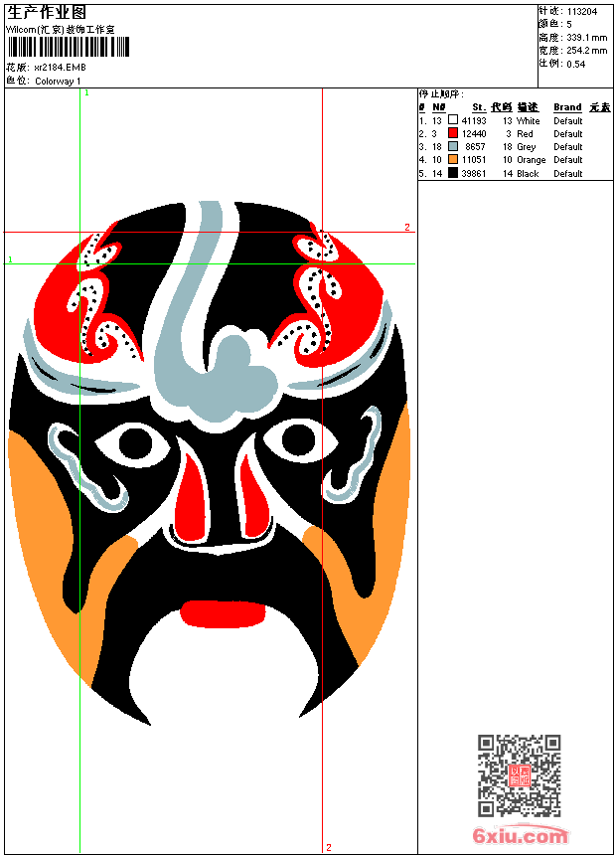Viewport: 616px width, 855px height.
Task: Pick the Grey thread color swatch
Action: pos(452,146)
